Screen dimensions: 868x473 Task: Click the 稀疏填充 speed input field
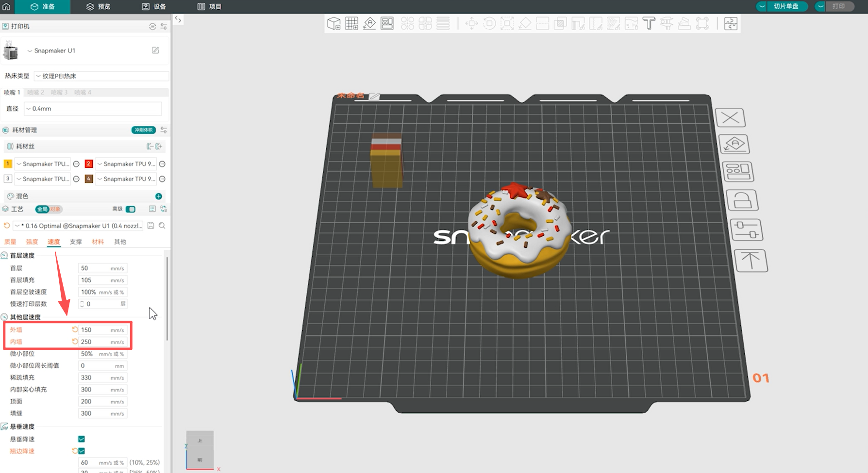102,377
